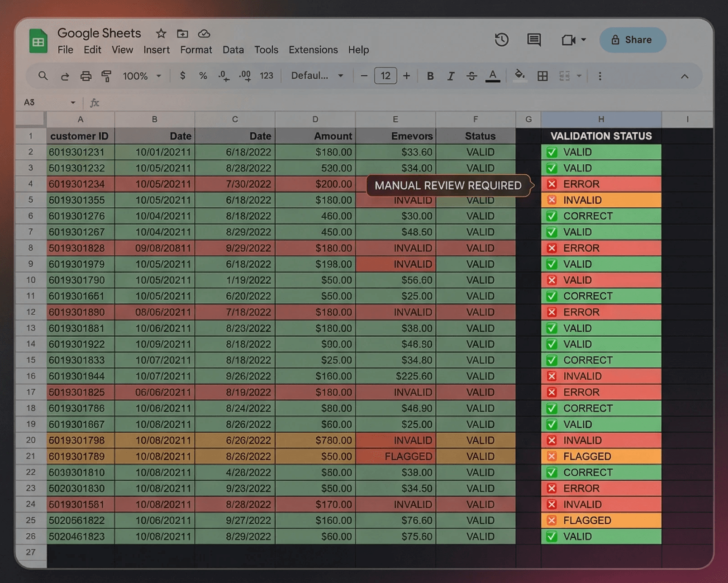
Task: Open version history clock icon
Action: [501, 40]
